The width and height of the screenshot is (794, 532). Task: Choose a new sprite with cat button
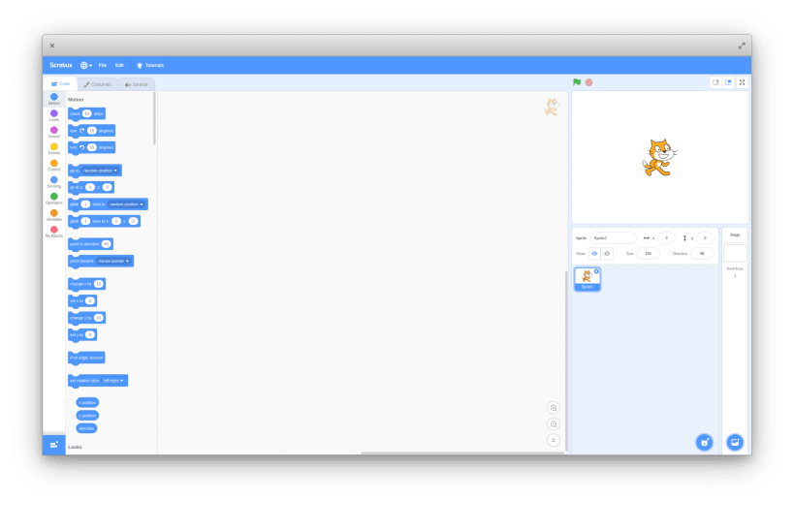pos(705,443)
